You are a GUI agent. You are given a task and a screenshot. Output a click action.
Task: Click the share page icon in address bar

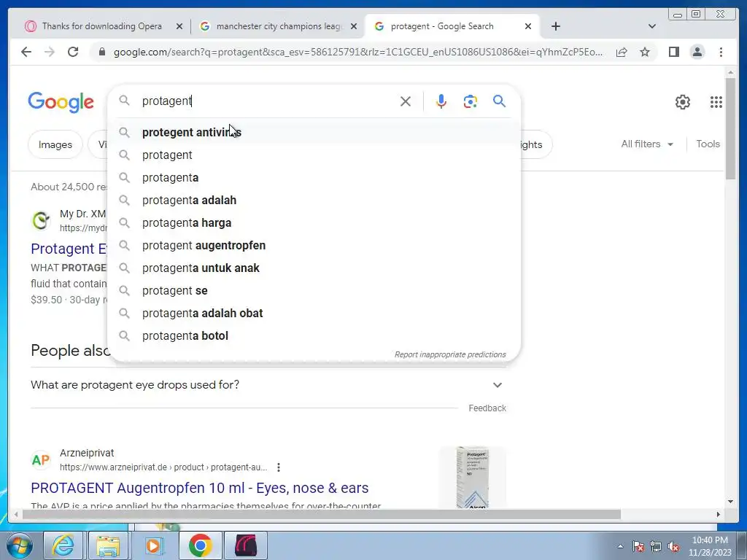[x=622, y=52]
